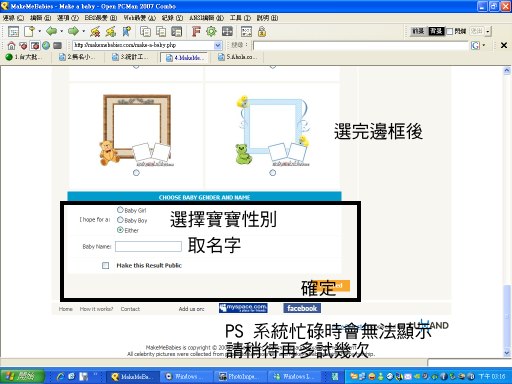Check Make this Result Public
The image size is (512, 384).
point(106,265)
